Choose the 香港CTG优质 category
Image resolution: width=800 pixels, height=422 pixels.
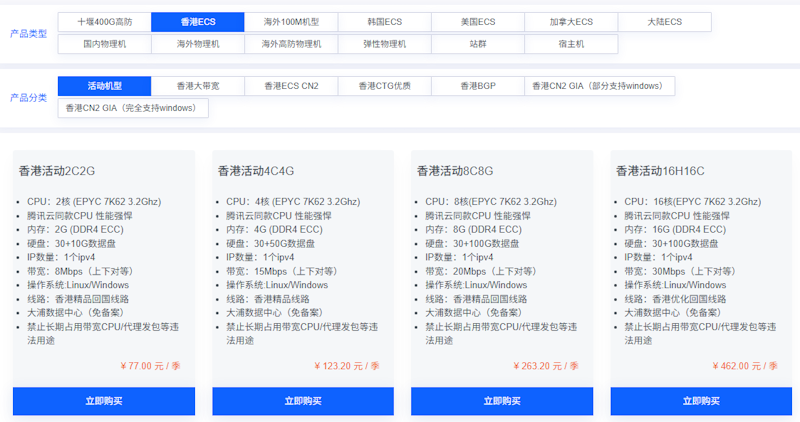pyautogui.click(x=385, y=86)
